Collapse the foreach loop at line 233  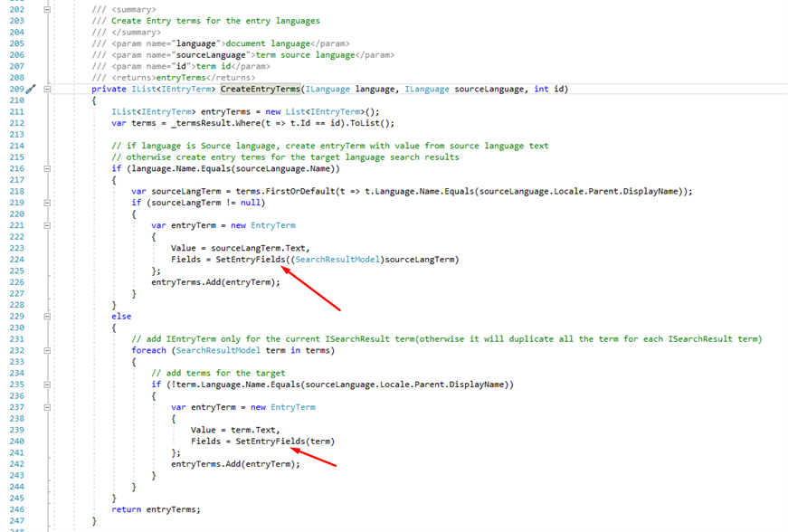click(x=47, y=350)
